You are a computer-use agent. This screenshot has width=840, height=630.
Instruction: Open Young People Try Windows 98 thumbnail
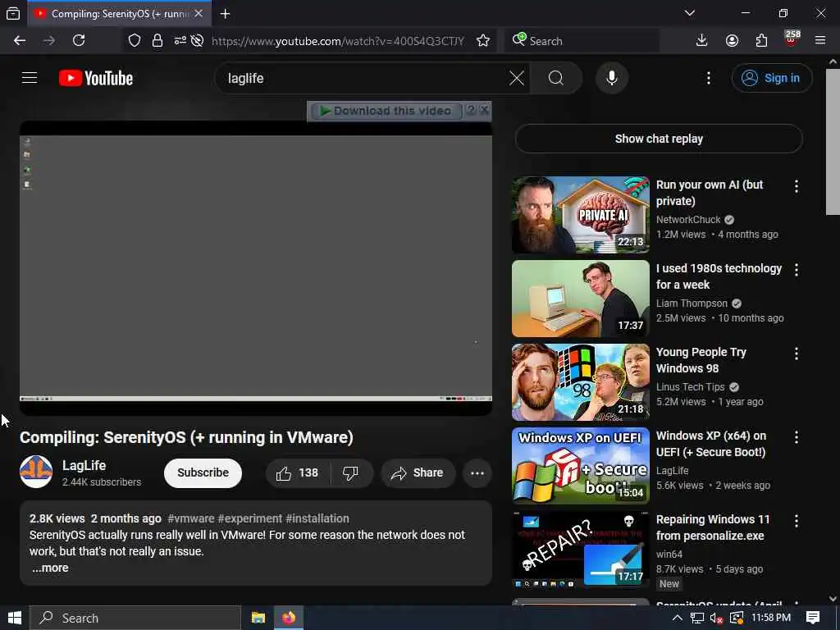(x=580, y=382)
